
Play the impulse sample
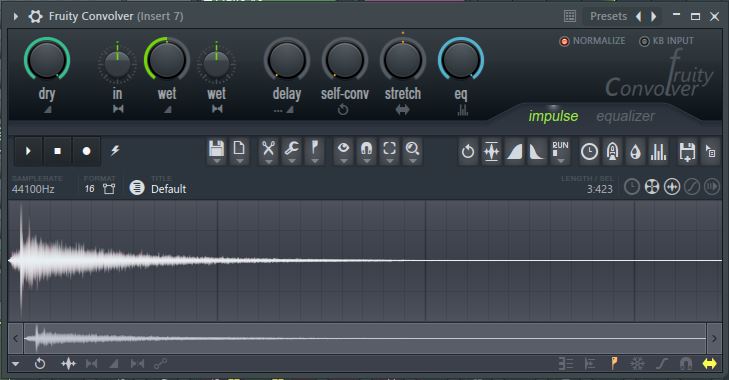click(28, 151)
